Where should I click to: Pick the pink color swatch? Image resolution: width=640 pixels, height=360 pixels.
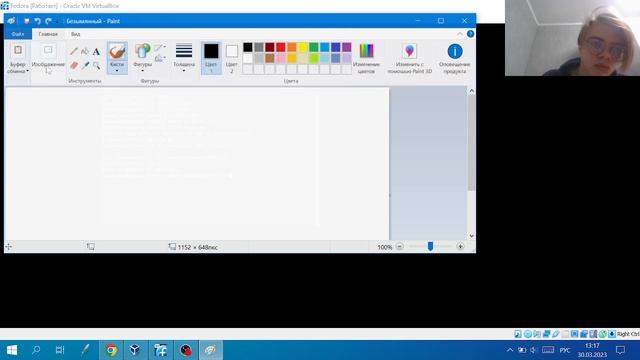pyautogui.click(x=281, y=58)
